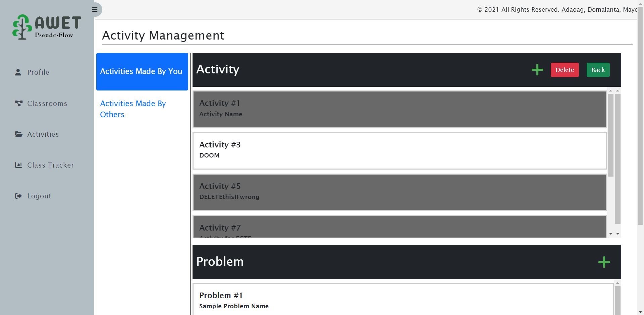Click the page scrollbar down arrow
Viewport: 644px width, 315px height.
(640, 312)
